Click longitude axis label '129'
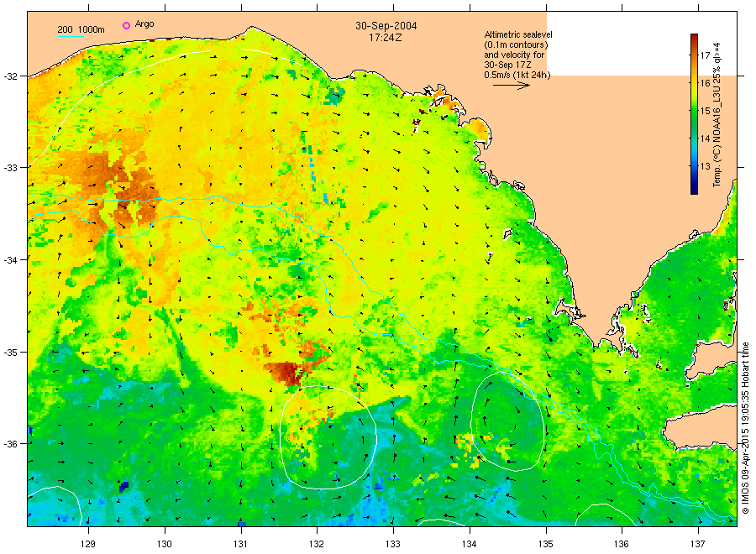The width and height of the screenshot is (756, 554). click(x=88, y=544)
